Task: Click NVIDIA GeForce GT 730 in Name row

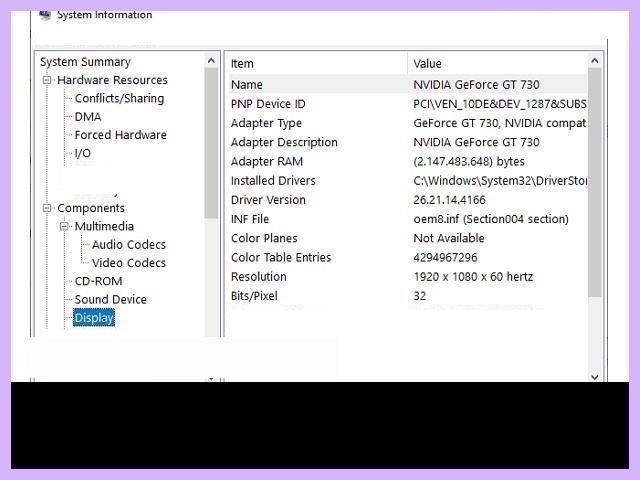Action: (x=476, y=85)
